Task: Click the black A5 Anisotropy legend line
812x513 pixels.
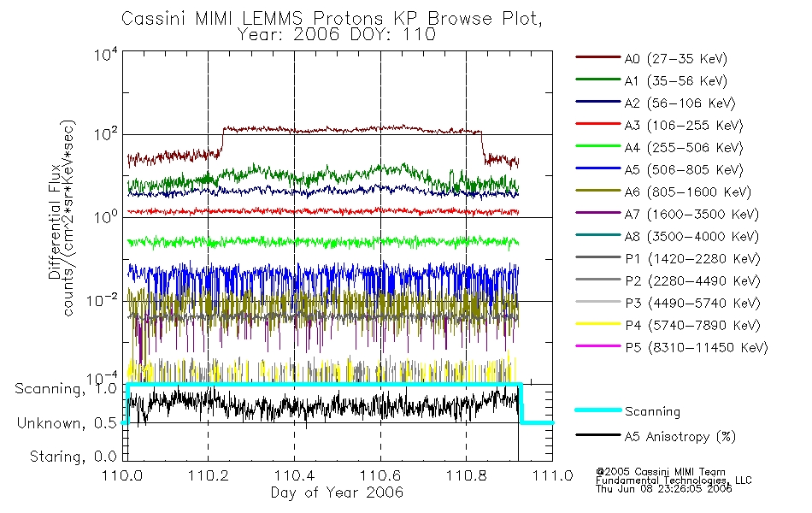Action: 598,434
